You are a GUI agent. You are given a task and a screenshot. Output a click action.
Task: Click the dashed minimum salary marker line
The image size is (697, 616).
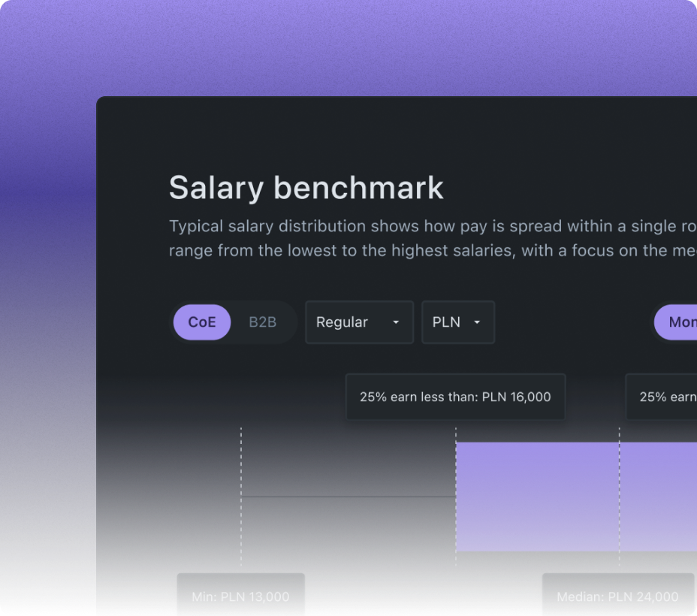(240, 496)
